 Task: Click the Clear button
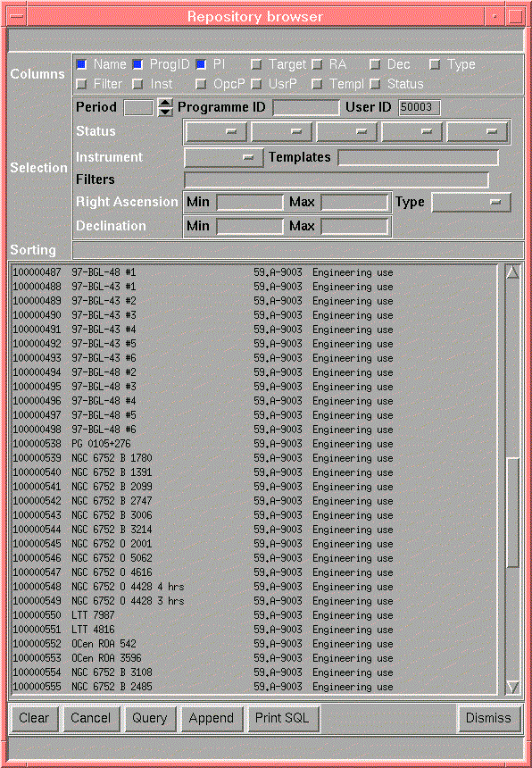(34, 718)
